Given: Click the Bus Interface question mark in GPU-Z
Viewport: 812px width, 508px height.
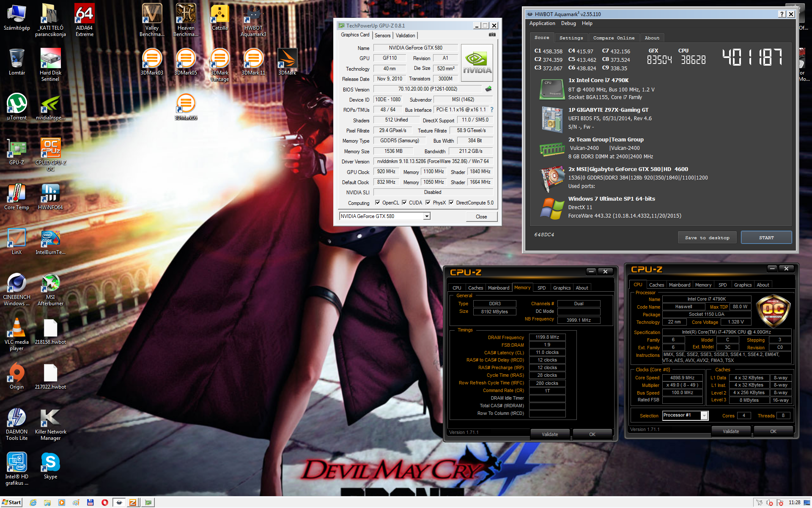Looking at the screenshot, I should pyautogui.click(x=492, y=110).
